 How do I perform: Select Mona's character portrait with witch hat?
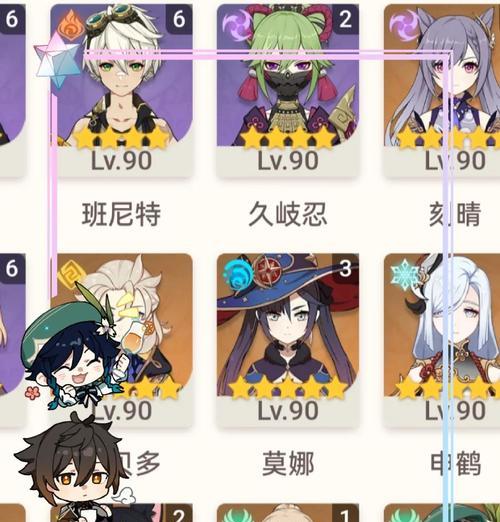tap(288, 340)
